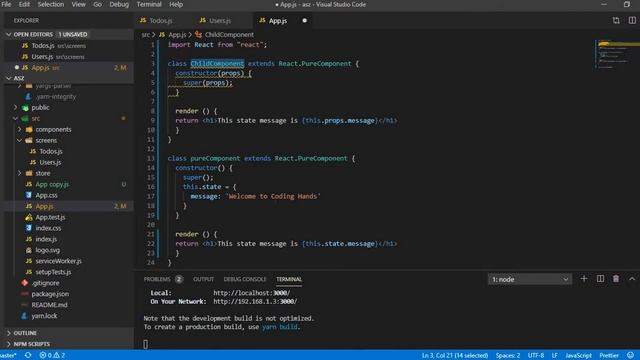Open the Selection menu
The height and width of the screenshot is (360, 640).
pyautogui.click(x=51, y=4)
